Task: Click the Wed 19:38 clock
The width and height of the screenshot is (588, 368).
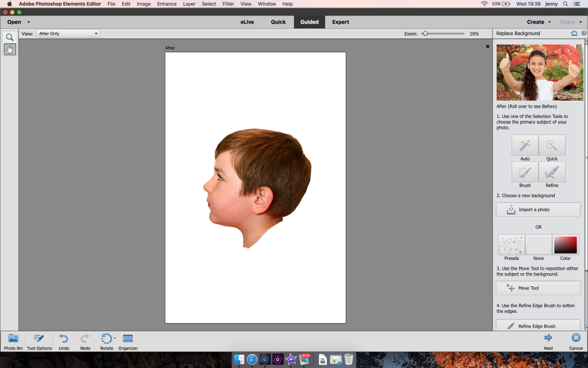Action: (x=528, y=4)
